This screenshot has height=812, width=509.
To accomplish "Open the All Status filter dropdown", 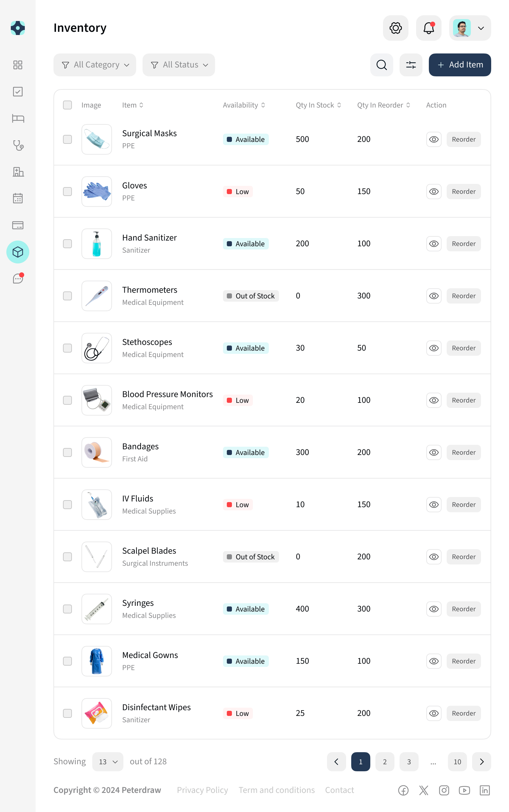I will [x=179, y=65].
